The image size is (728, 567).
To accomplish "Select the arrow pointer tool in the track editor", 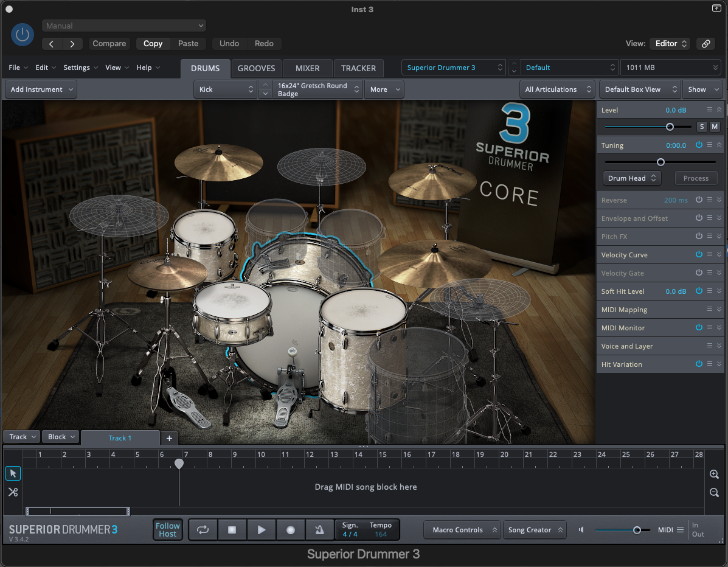I will click(13, 473).
